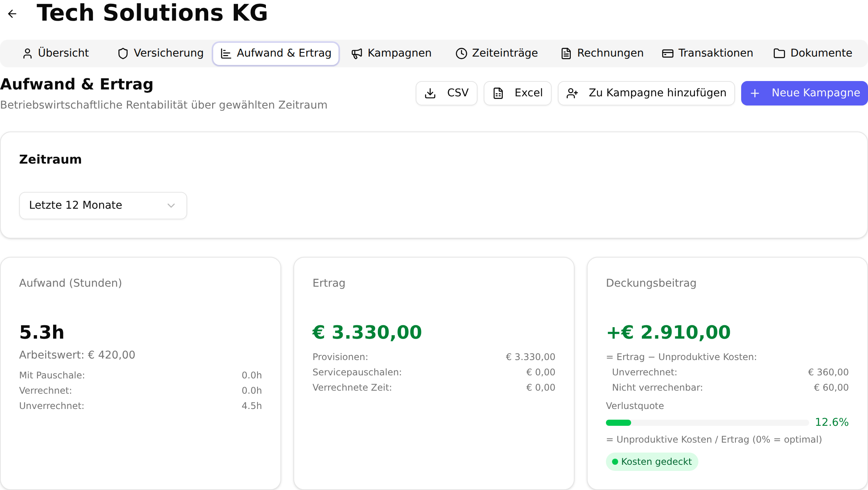Click the spreadsheet icon in Excel button
This screenshot has width=868, height=490.
tap(498, 93)
